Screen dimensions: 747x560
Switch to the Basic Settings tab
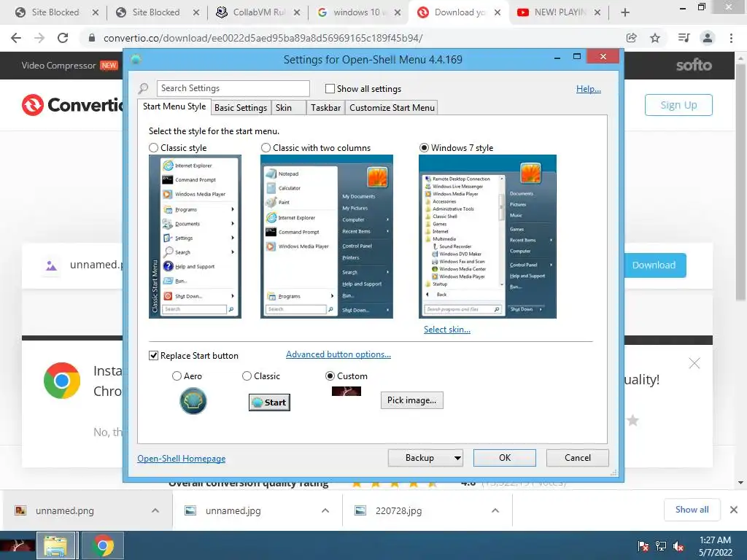pyautogui.click(x=241, y=108)
